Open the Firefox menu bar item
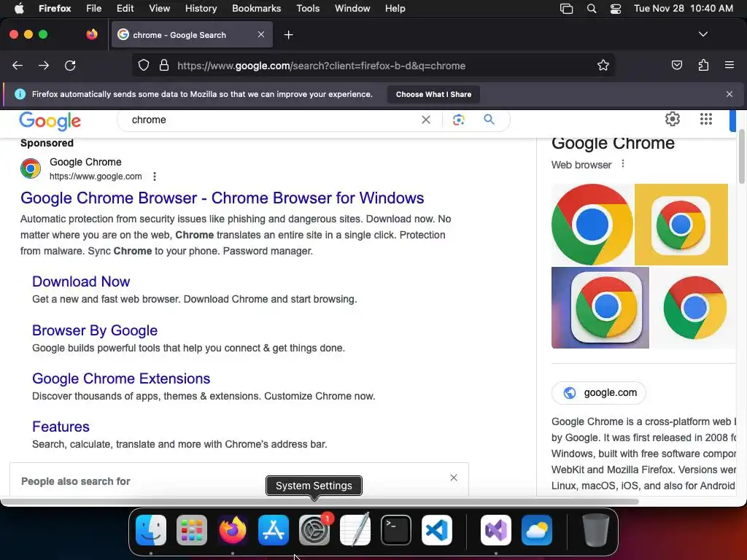Image resolution: width=747 pixels, height=560 pixels. coord(55,9)
